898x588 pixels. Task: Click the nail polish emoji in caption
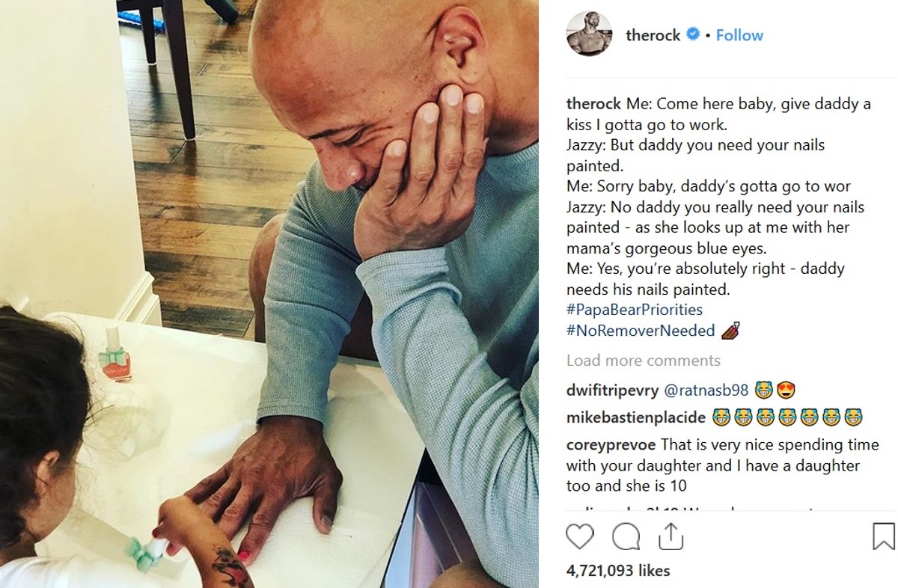pyautogui.click(x=731, y=330)
